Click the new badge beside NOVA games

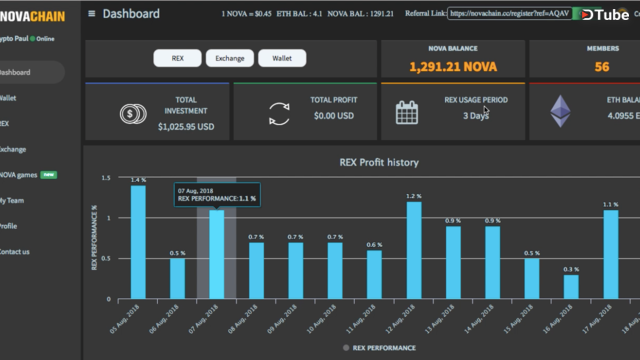coord(49,175)
